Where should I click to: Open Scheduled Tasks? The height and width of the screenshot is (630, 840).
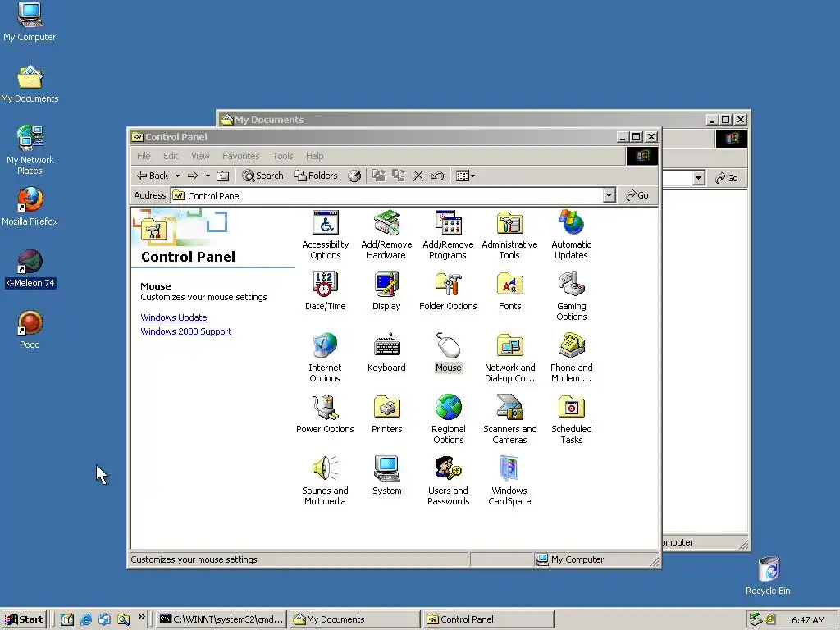[x=571, y=419]
